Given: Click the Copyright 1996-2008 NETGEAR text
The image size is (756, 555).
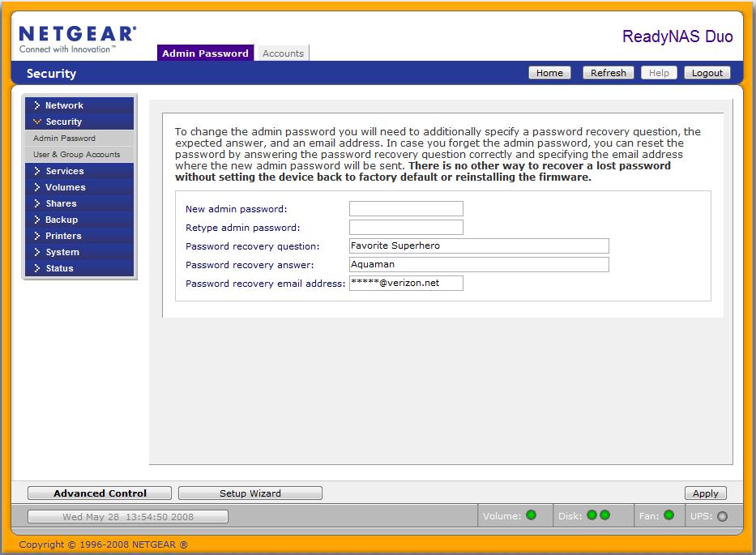Looking at the screenshot, I should coord(103,544).
